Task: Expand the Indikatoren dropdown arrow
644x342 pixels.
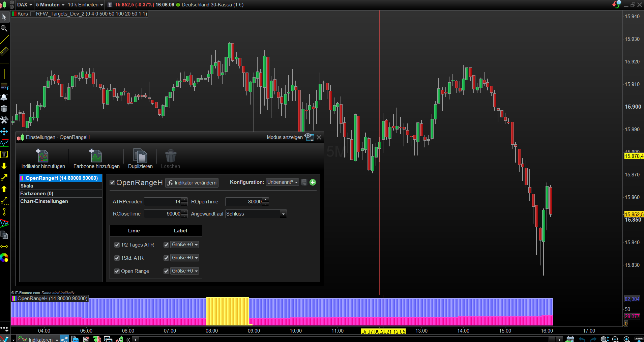Action: tap(57, 340)
